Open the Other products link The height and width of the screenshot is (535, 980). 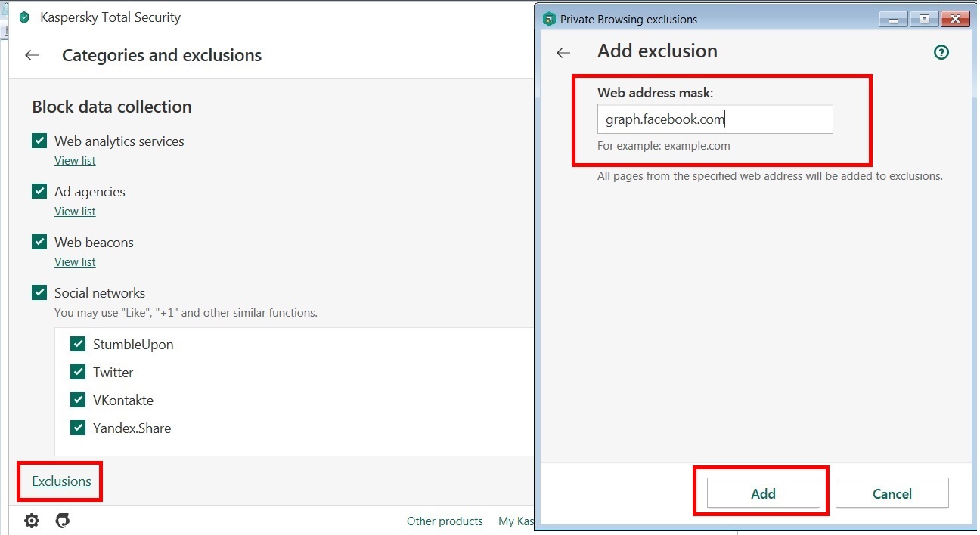tap(445, 521)
